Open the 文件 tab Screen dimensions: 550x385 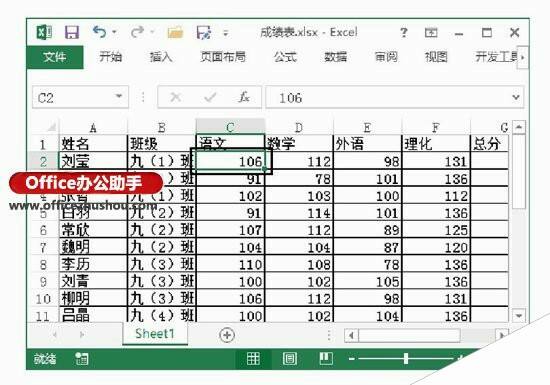pos(55,57)
